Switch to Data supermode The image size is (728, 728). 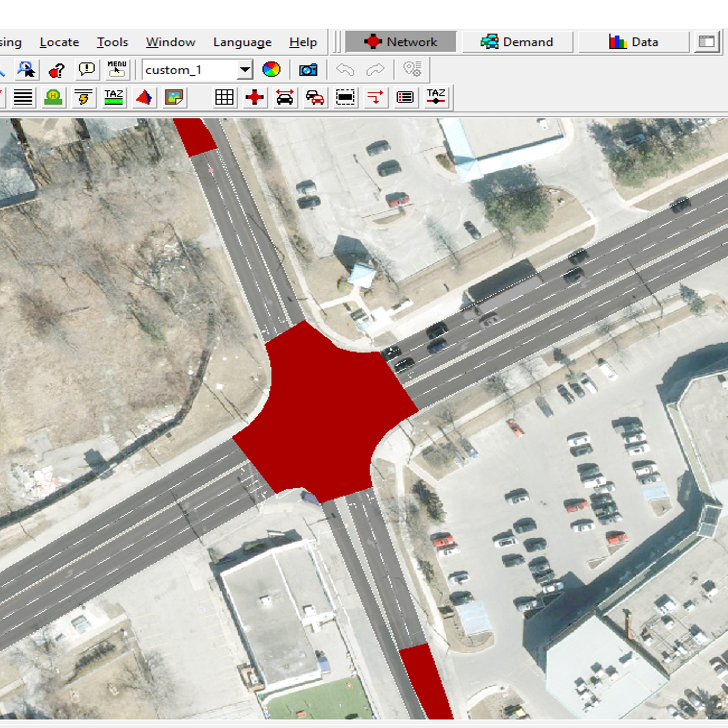[634, 42]
